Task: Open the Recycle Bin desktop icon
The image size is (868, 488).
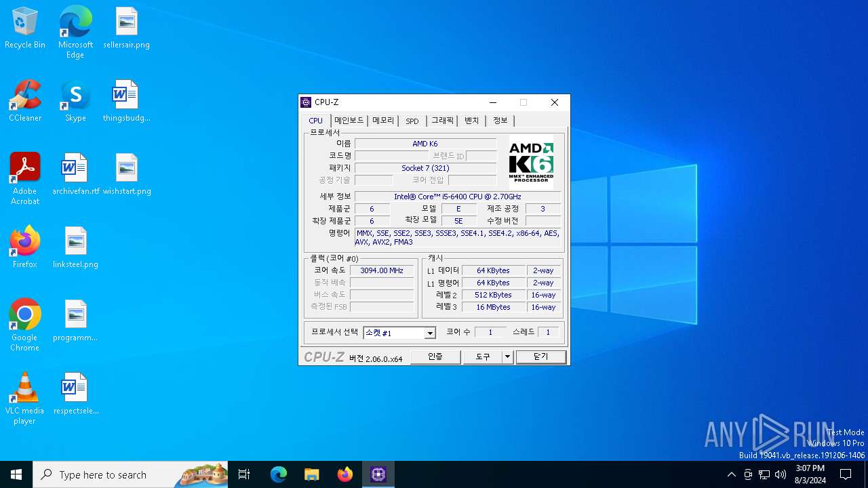Action: click(x=24, y=28)
